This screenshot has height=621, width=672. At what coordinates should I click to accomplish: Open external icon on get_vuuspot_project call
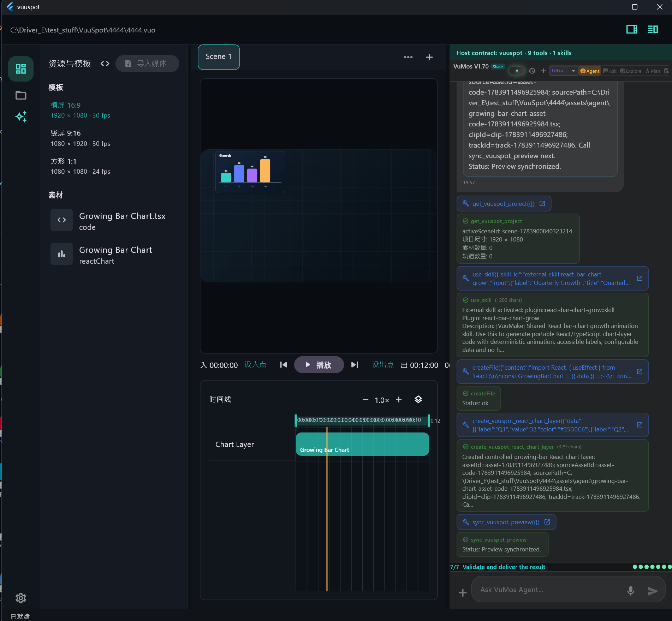click(x=542, y=204)
